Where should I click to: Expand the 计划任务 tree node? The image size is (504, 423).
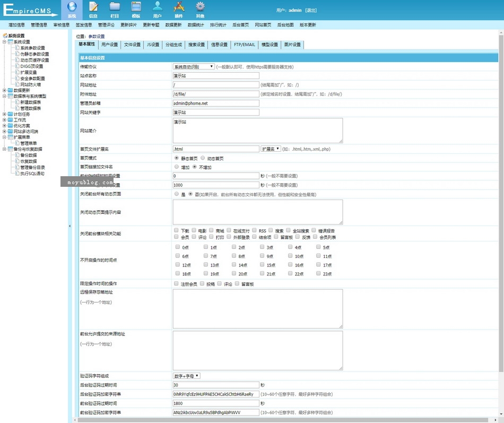point(4,114)
